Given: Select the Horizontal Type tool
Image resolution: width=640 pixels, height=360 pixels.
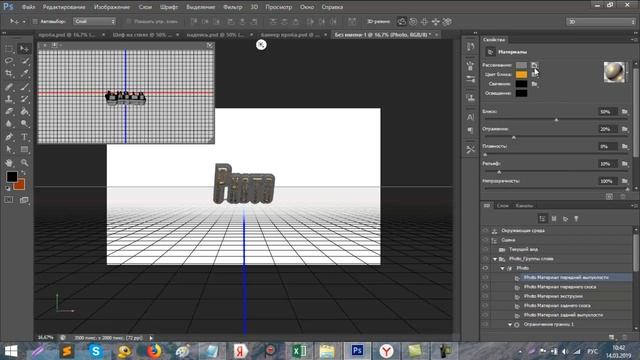Looking at the screenshot, I should pyautogui.click(x=24, y=137).
